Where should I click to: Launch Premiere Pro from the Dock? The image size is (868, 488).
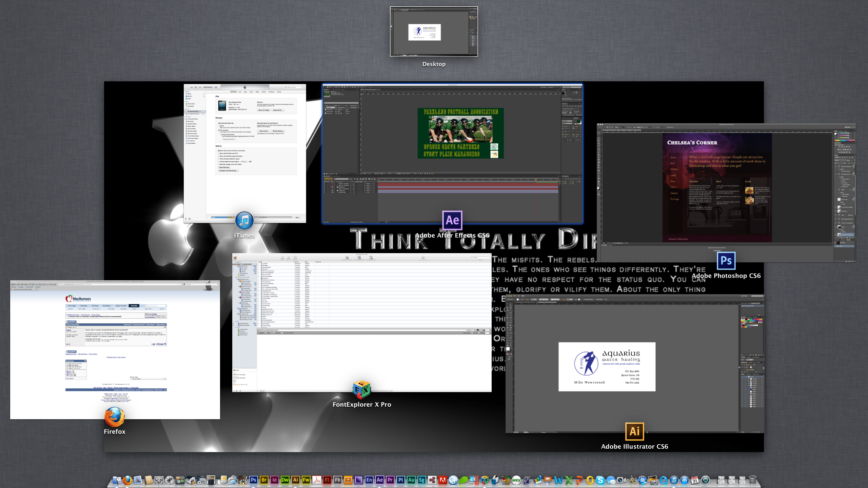pyautogui.click(x=390, y=480)
